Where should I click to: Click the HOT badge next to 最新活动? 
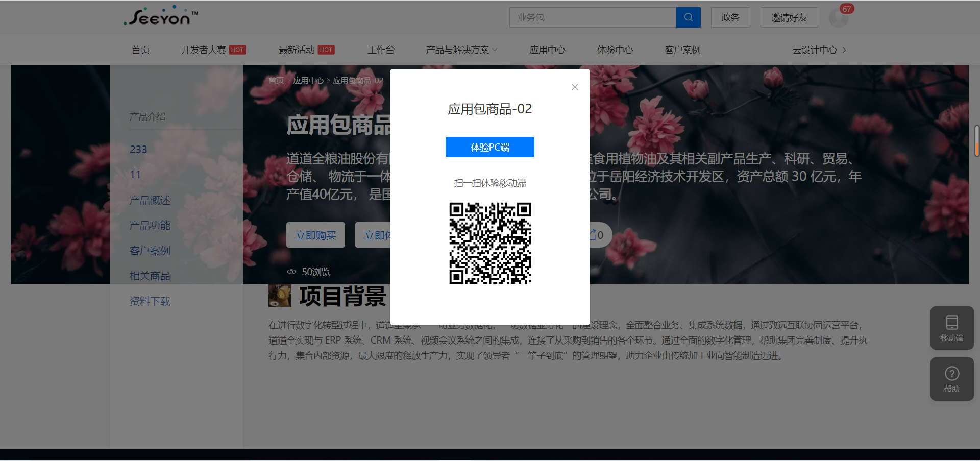click(326, 50)
